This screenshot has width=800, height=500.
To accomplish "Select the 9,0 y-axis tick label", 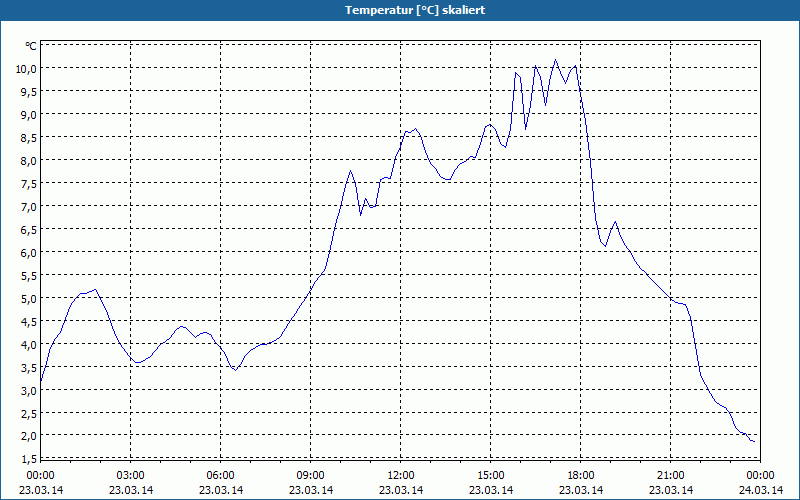I will click(x=29, y=114).
